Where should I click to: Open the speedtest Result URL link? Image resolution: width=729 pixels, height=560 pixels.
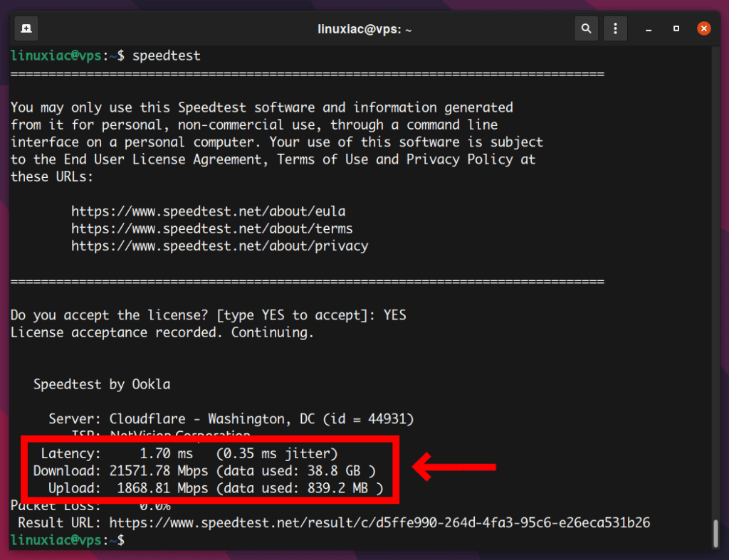coord(379,523)
